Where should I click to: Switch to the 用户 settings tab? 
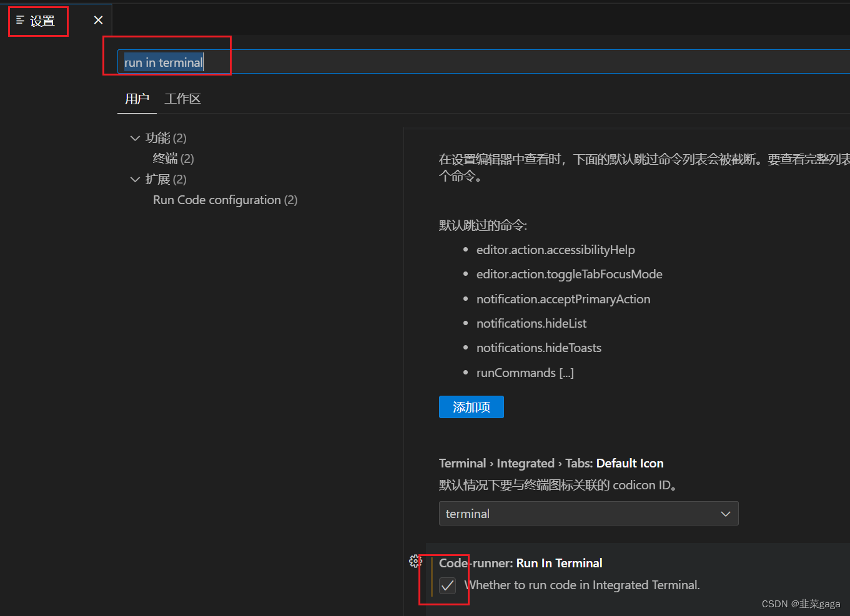point(137,99)
